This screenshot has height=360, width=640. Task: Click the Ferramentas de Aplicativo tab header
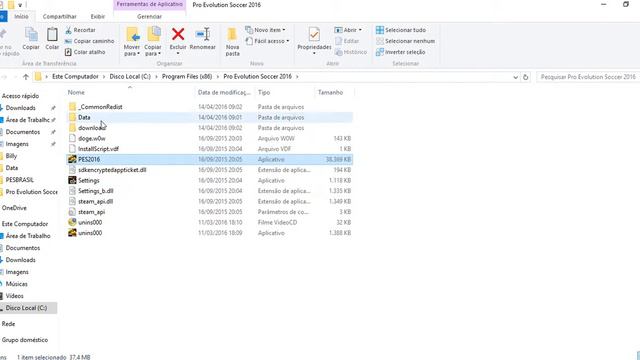click(149, 4)
